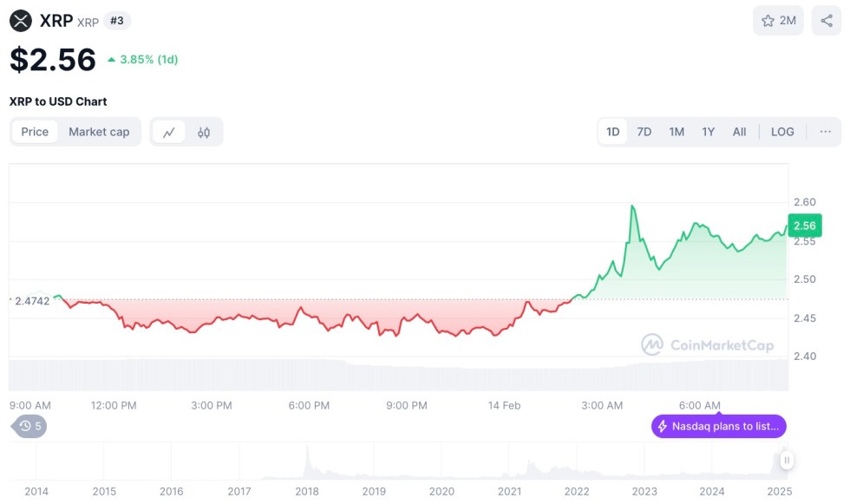
Task: Select the 1Y time range
Action: click(x=709, y=132)
